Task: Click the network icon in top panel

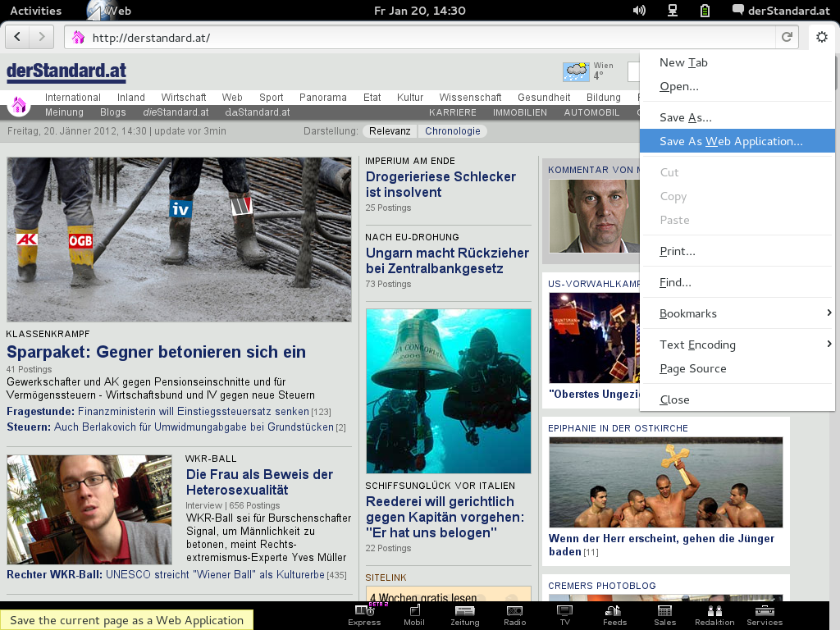Action: pyautogui.click(x=673, y=10)
